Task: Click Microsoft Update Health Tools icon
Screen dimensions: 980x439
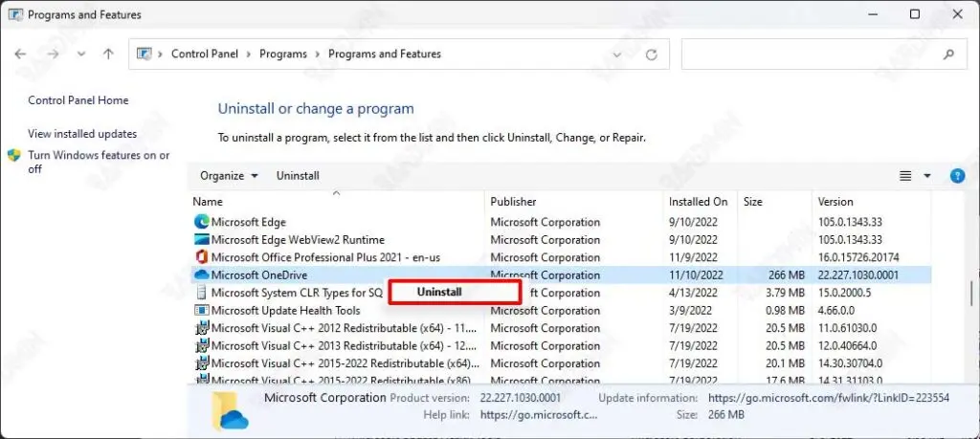Action: click(x=201, y=310)
